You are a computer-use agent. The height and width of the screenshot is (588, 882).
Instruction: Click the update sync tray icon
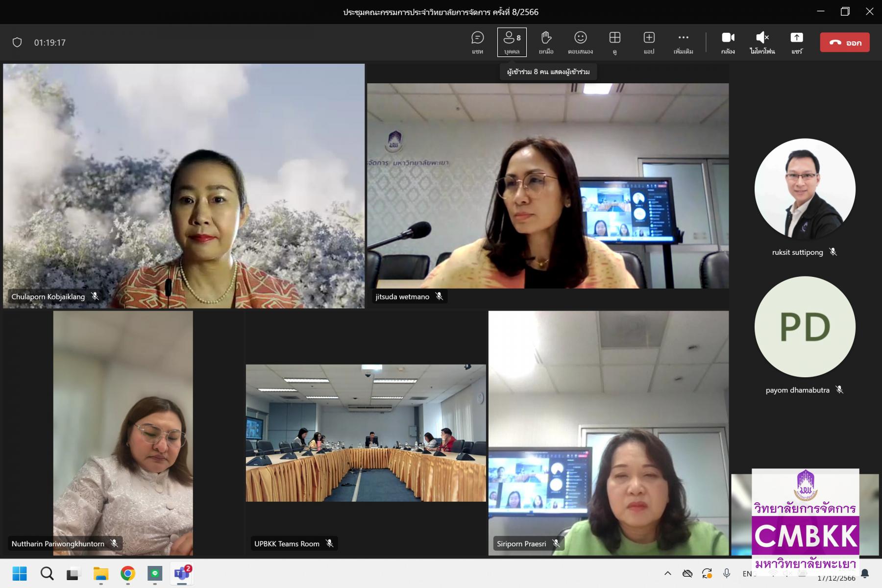point(707,573)
